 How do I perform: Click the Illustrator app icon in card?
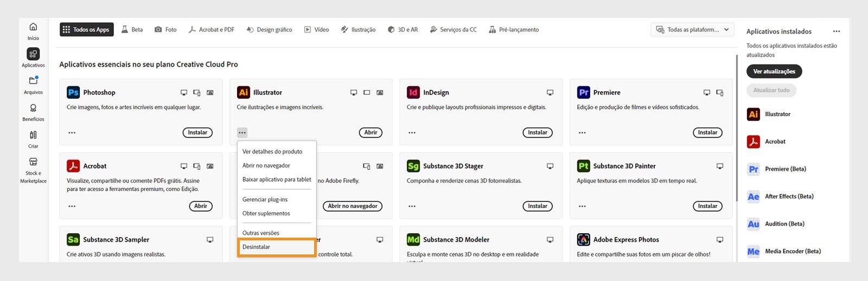pyautogui.click(x=244, y=92)
